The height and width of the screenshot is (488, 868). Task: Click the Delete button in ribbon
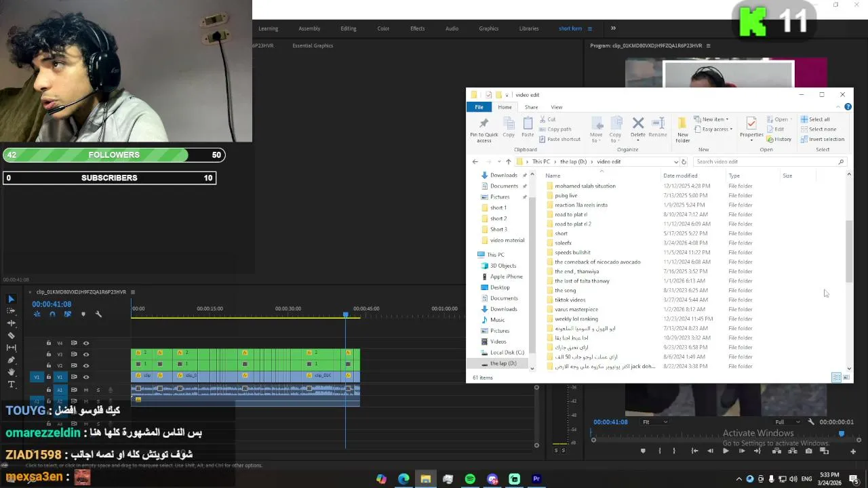click(637, 127)
